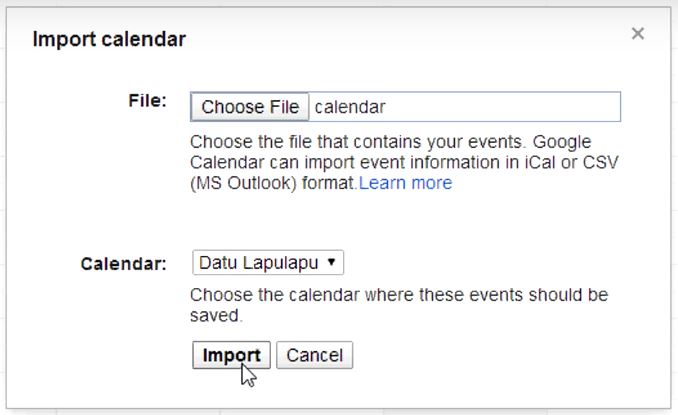Click the "Import calendar" dialog title
Screen dimensions: 678x415
point(109,40)
